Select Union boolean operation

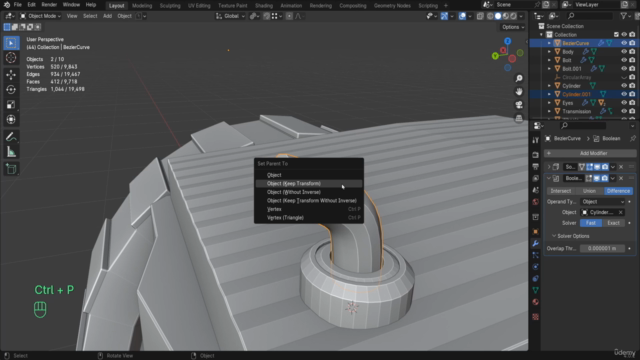click(589, 191)
